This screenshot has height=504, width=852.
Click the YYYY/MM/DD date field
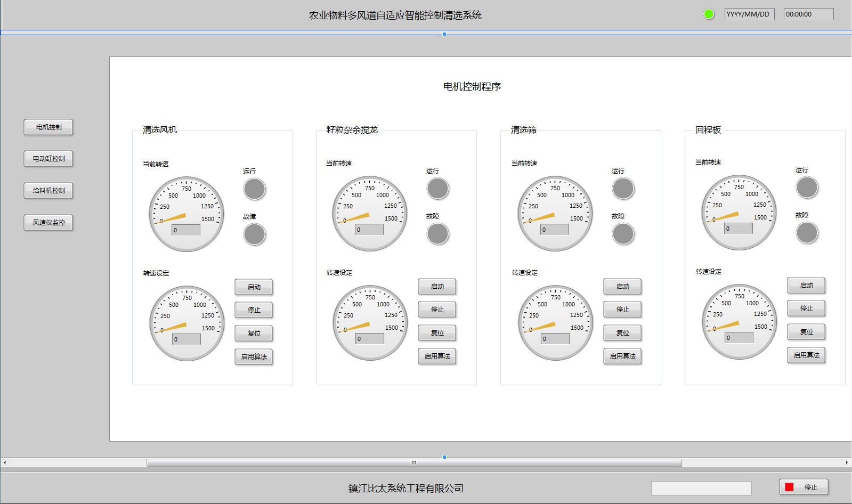click(750, 14)
